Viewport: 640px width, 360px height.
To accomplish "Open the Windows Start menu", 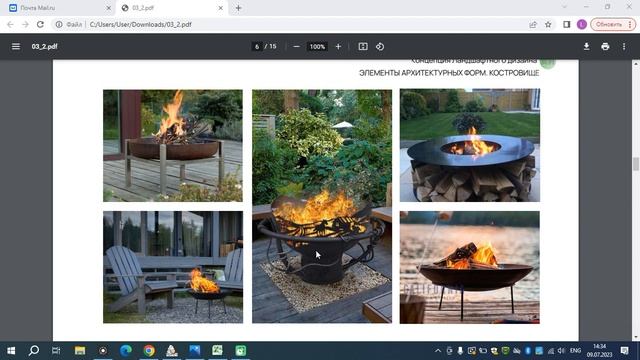I will tap(11, 351).
